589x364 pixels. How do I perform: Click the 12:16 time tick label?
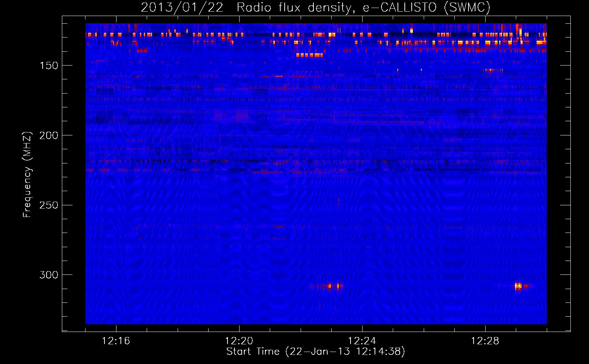coord(116,341)
